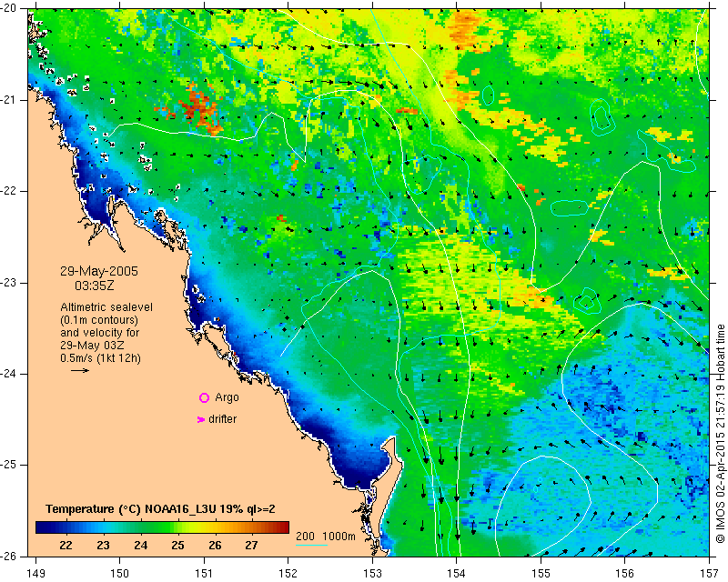Click the 'drifter' legend label
The image size is (728, 582).
pyautogui.click(x=222, y=419)
